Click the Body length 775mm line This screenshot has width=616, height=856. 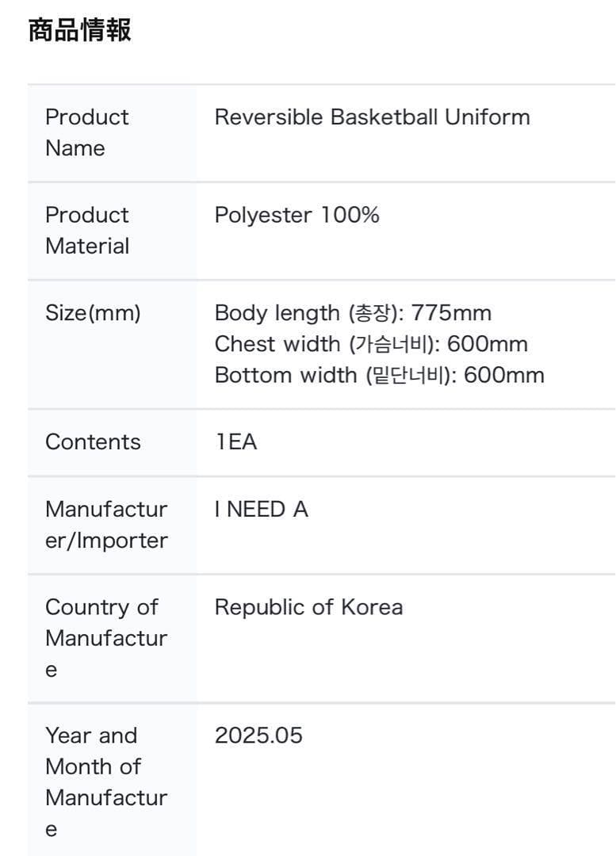click(353, 313)
